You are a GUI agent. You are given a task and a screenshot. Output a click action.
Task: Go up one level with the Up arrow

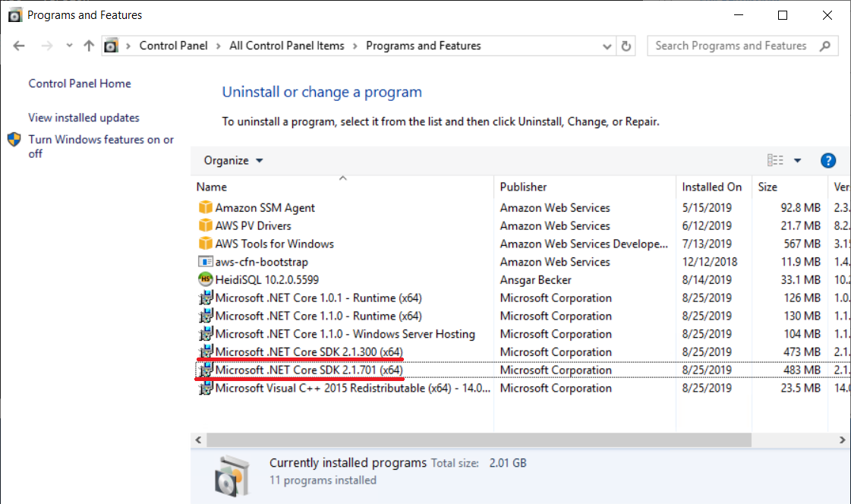click(x=89, y=46)
